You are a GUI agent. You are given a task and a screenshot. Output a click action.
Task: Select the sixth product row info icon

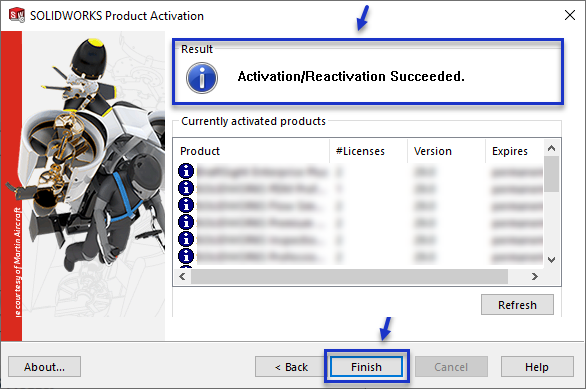pos(186,256)
